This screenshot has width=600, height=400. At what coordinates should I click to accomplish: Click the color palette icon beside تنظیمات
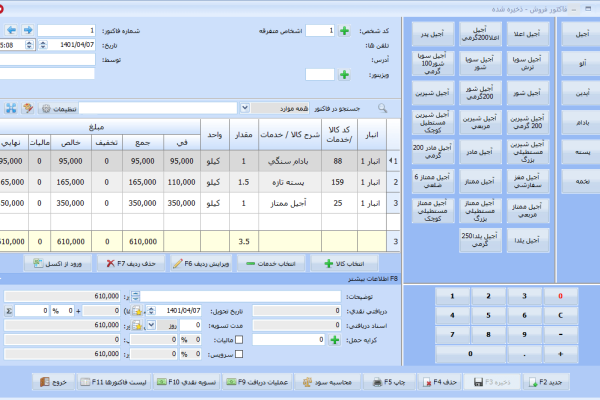tap(28, 108)
